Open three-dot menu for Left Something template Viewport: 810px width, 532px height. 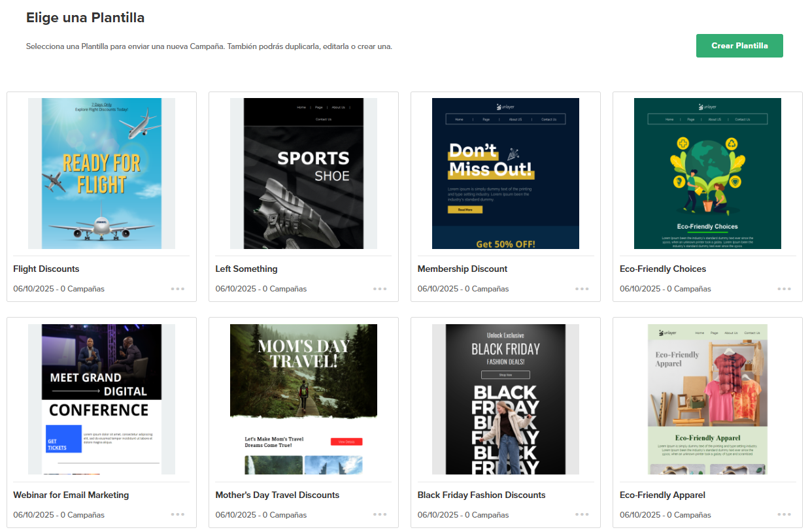coord(380,288)
